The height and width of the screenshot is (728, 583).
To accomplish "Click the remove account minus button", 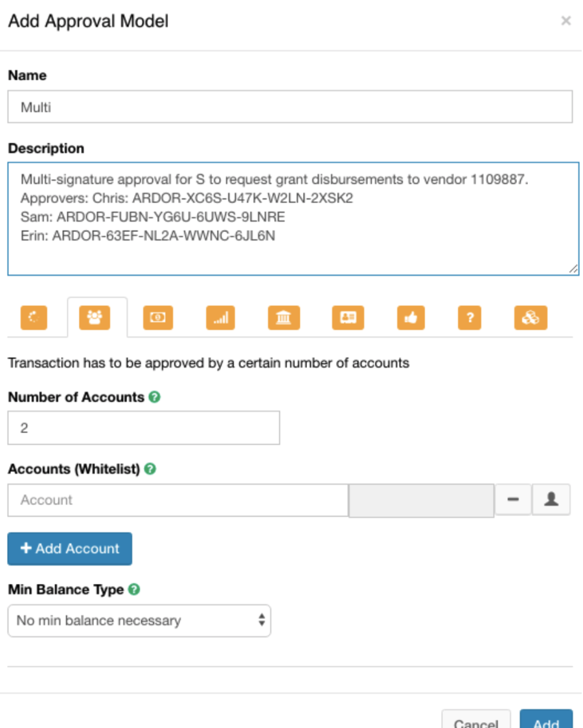I will pyautogui.click(x=513, y=499).
